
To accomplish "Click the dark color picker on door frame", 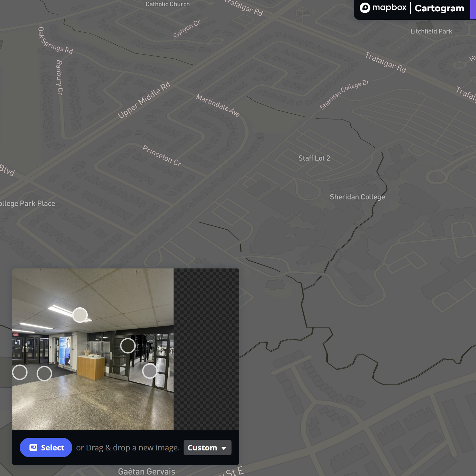I will pos(128,346).
